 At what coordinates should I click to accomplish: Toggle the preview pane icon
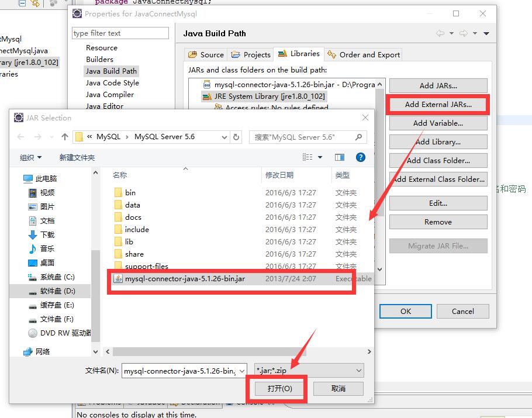(340, 157)
